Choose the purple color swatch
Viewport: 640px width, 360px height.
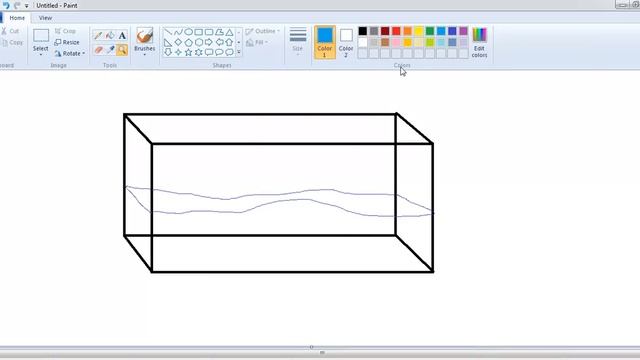click(x=463, y=31)
